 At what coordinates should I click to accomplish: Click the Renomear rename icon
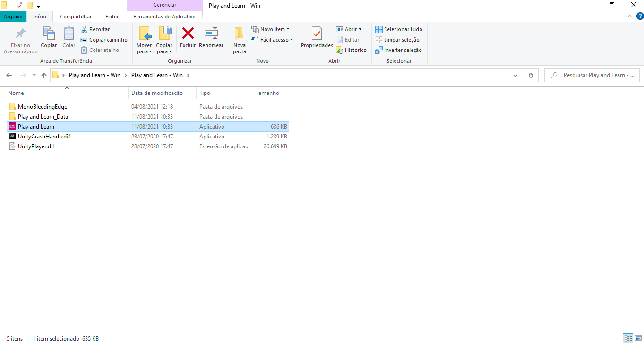click(211, 34)
